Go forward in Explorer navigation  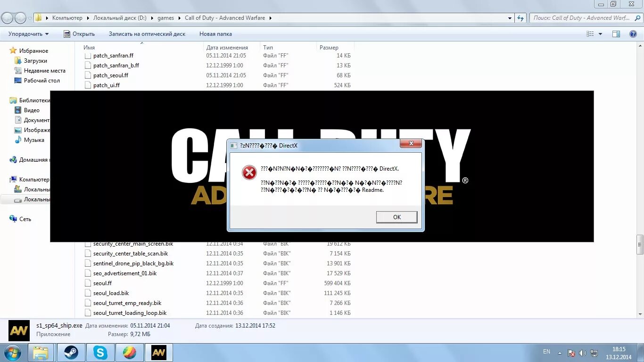coord(20,18)
